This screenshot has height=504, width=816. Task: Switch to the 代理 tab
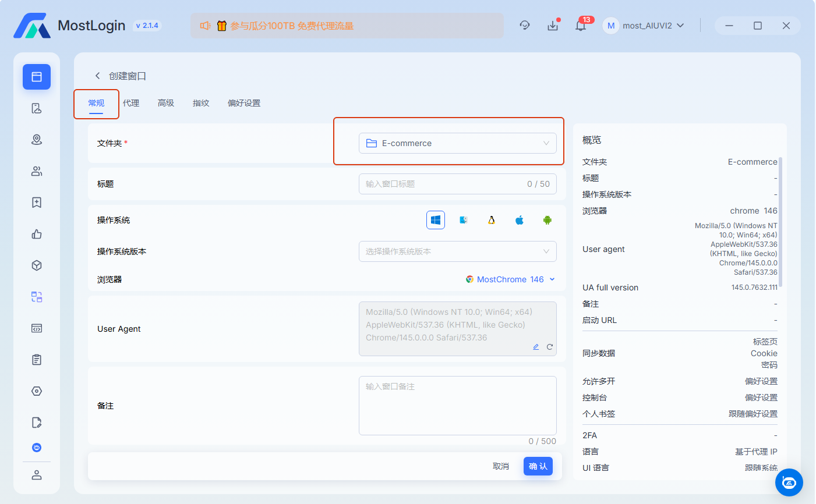click(131, 103)
